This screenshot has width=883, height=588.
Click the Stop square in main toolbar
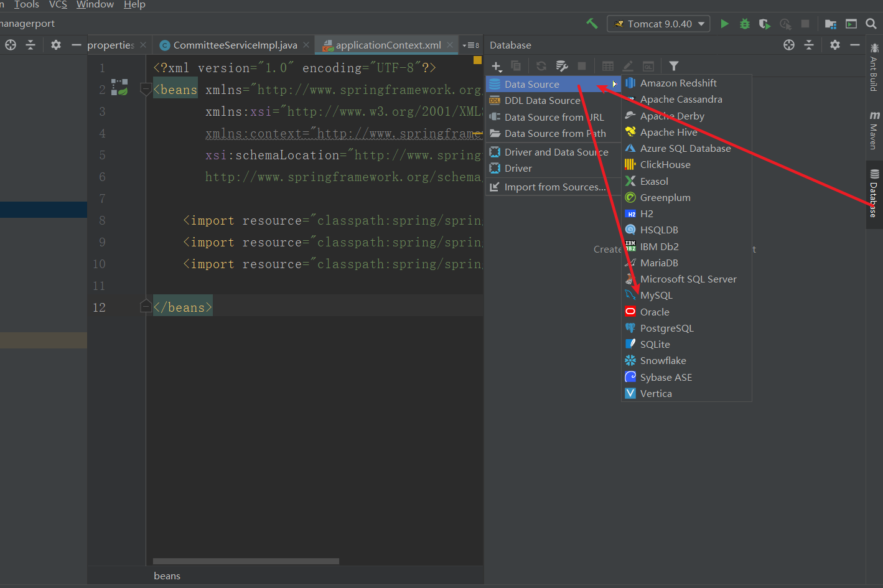(805, 24)
